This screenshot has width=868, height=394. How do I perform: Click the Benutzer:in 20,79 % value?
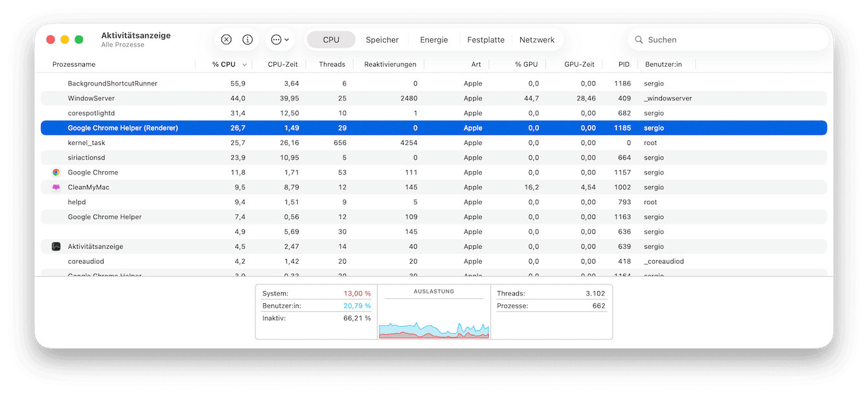pyautogui.click(x=357, y=306)
